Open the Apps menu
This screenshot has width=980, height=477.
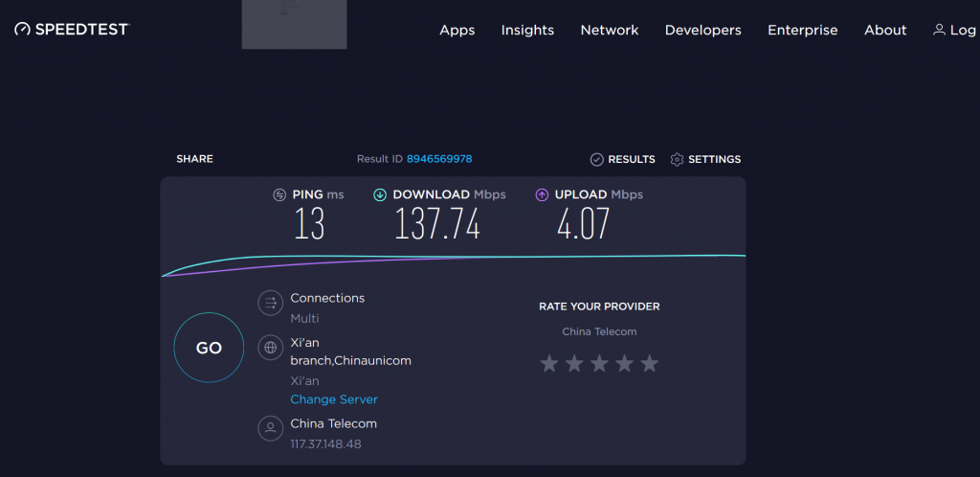tap(457, 30)
